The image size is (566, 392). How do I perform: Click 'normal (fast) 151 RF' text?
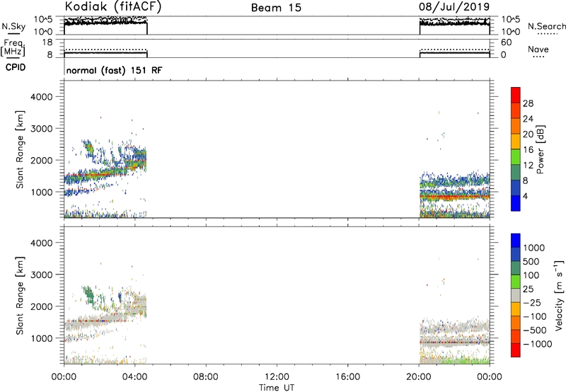(114, 70)
